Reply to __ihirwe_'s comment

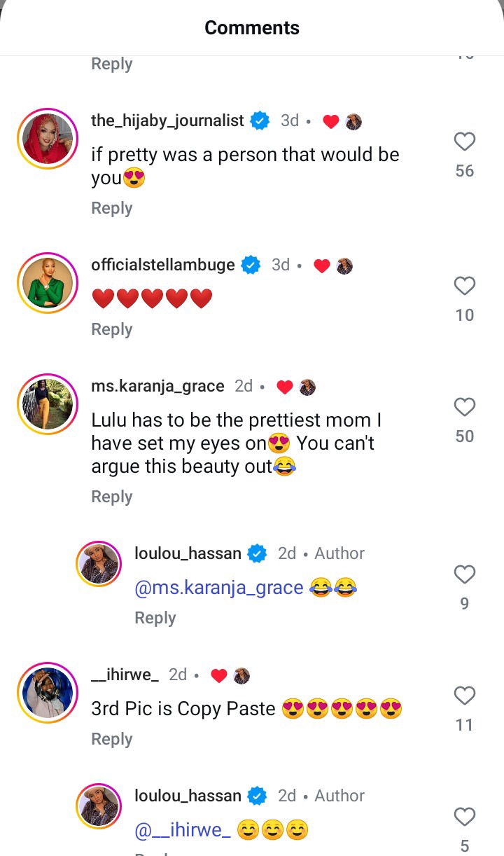click(111, 739)
